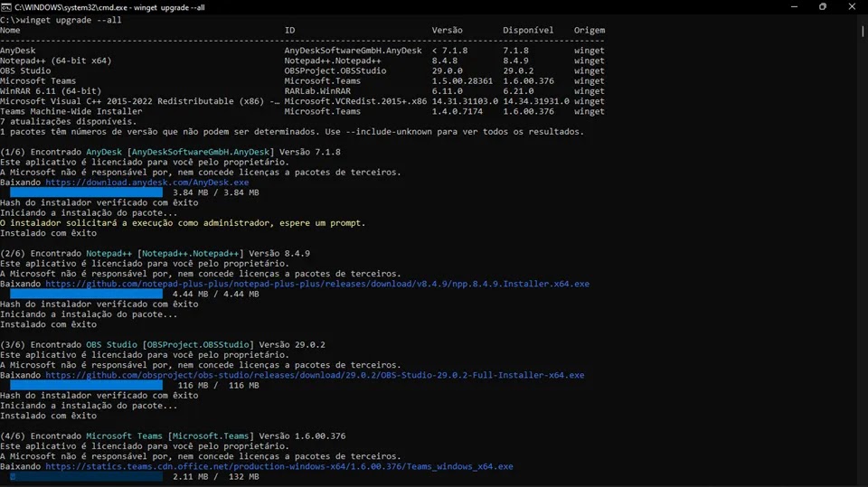The image size is (868, 487).
Task: Click the scrollbar down arrow
Action: point(863,482)
